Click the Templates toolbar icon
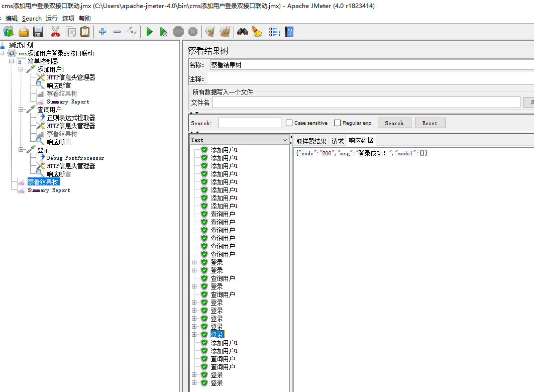Screen dimensions: 534x392 tap(9, 32)
